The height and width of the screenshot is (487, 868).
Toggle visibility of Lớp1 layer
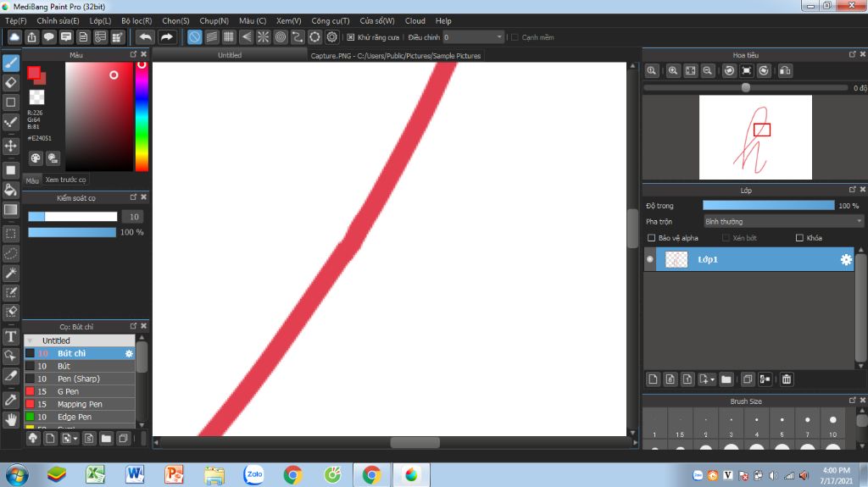tap(650, 259)
